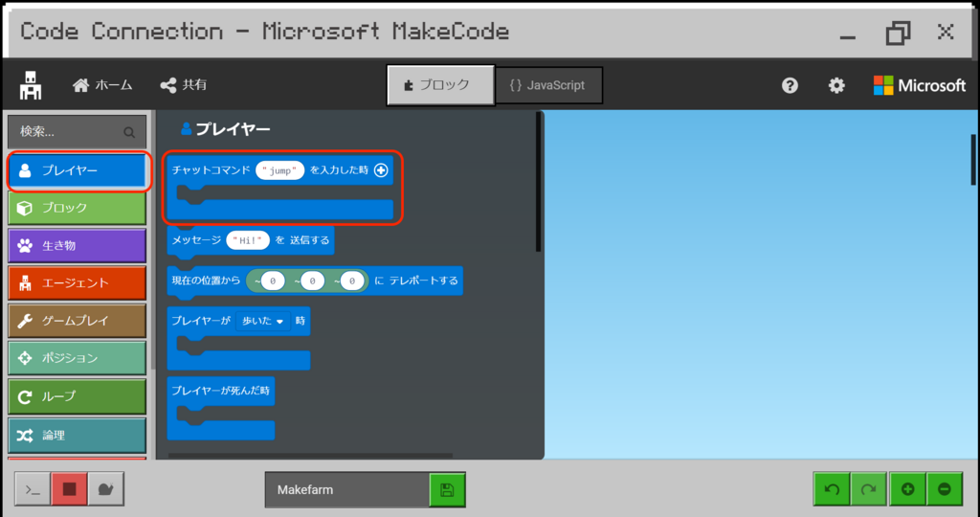Select the ポジション category
This screenshot has width=980, height=517.
pyautogui.click(x=77, y=358)
